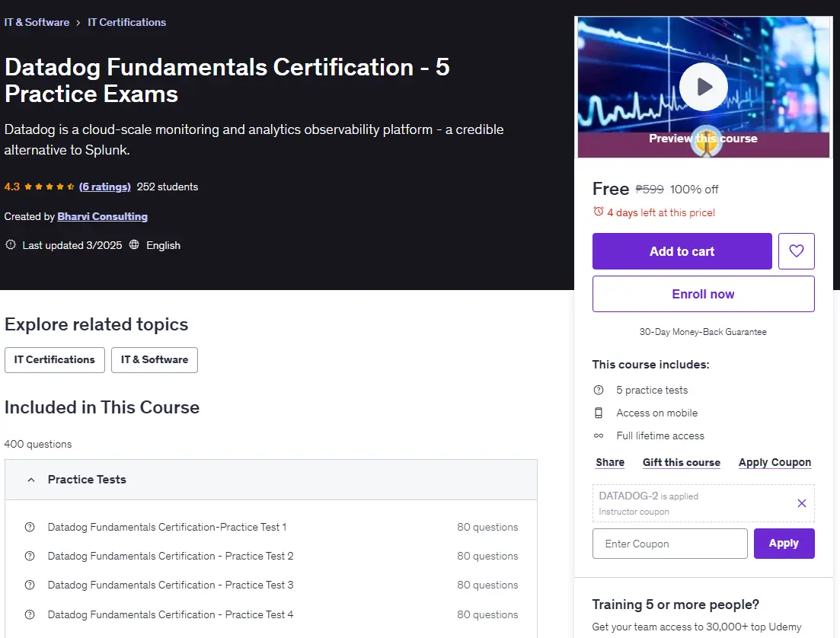
Task: Click the Apply Coupon link
Action: [x=775, y=462]
